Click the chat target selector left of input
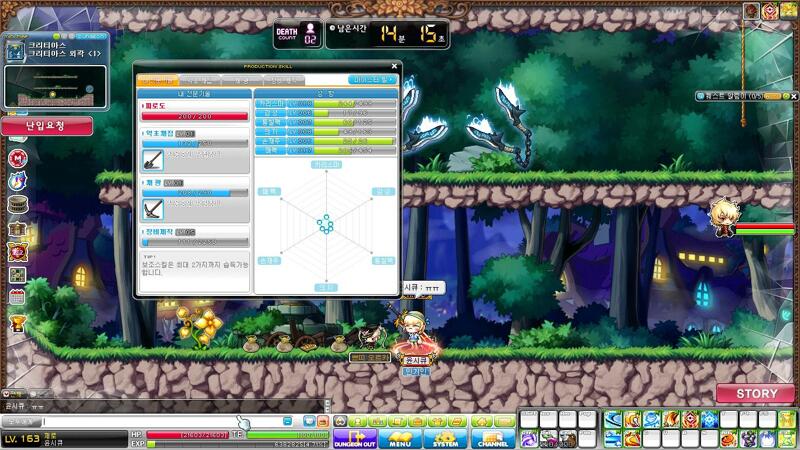The width and height of the screenshot is (800, 450). click(20, 421)
